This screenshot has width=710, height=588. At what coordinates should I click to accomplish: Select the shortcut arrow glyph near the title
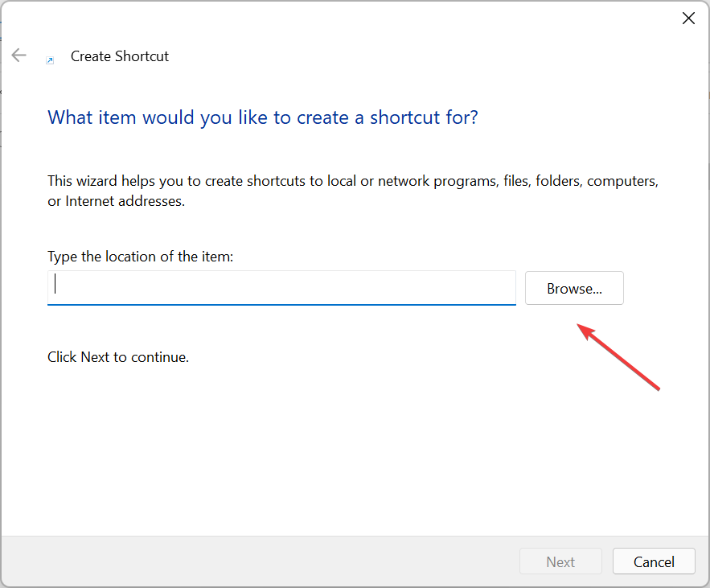click(x=51, y=60)
